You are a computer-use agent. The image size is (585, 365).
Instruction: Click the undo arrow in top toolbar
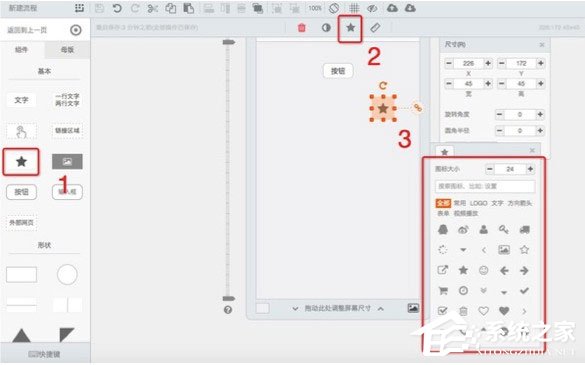tap(117, 8)
